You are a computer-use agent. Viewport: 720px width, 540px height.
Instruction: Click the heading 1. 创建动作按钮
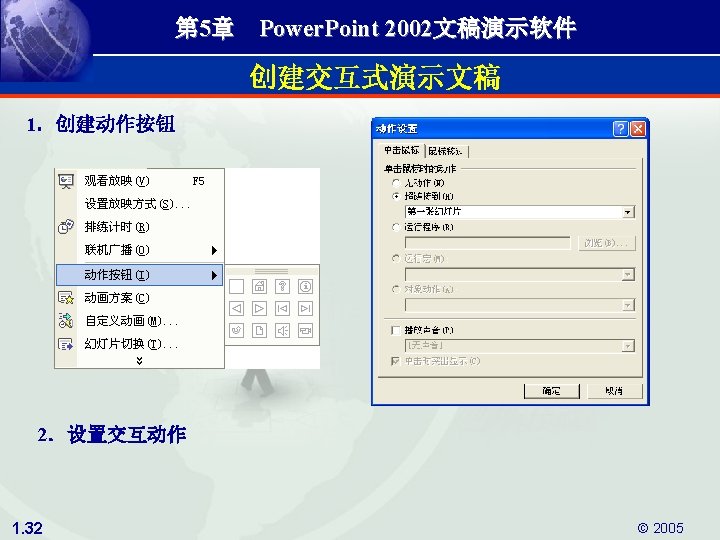[x=101, y=124]
